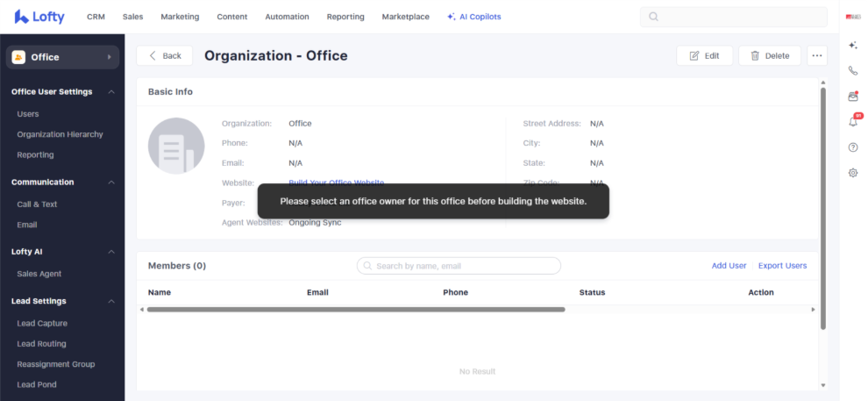Screen dimensions: 868x401
Task: Click the Edit button
Action: click(704, 55)
